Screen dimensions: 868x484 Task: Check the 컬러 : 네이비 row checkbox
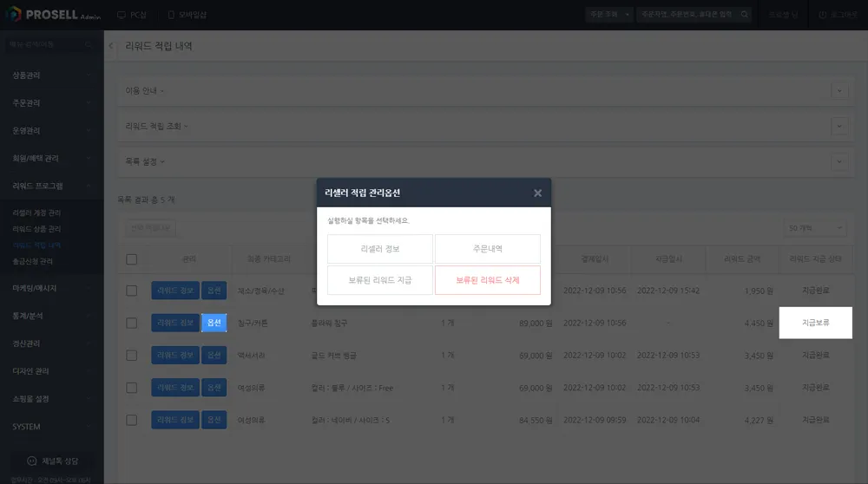(x=132, y=420)
